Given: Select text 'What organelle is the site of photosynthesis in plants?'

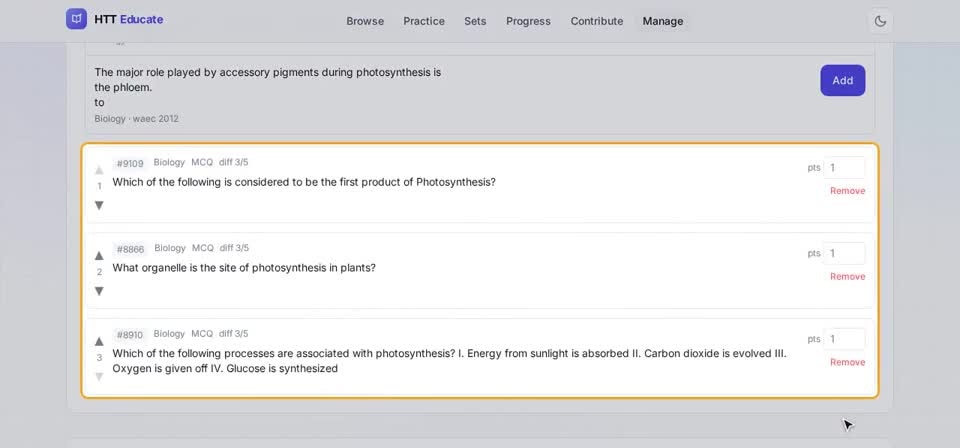Looking at the screenshot, I should pos(244,268).
